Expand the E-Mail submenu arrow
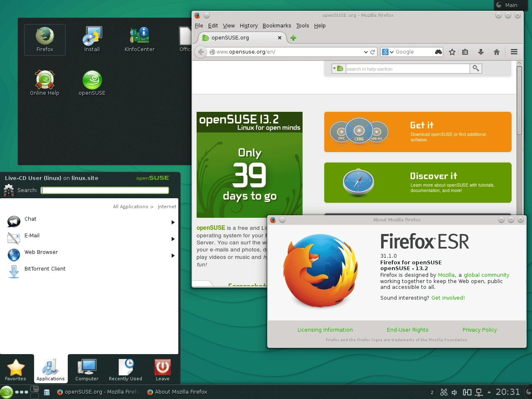 coord(173,239)
